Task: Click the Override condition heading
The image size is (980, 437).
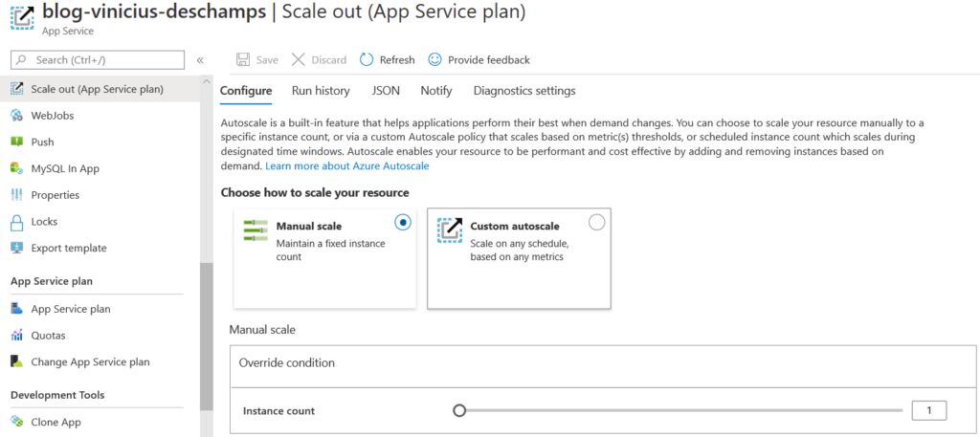Action: coord(287,362)
